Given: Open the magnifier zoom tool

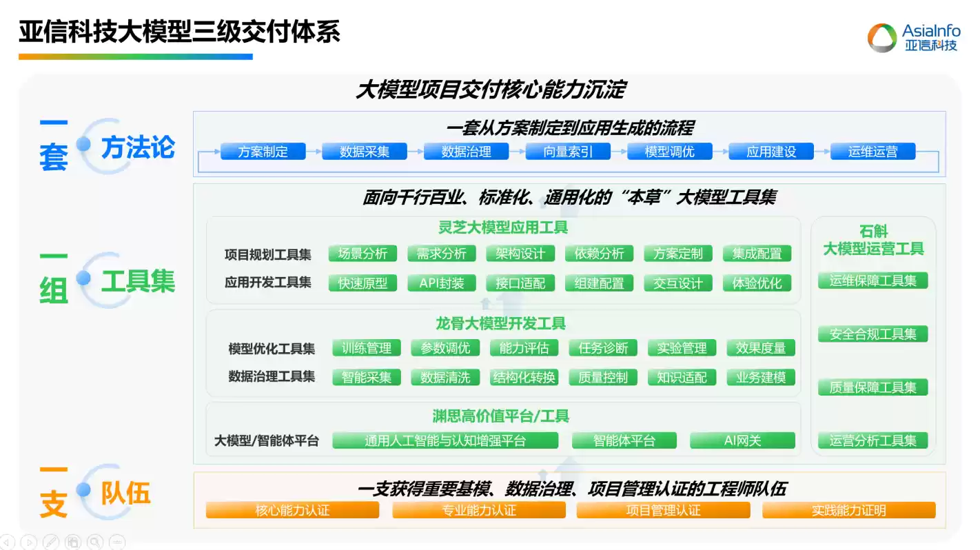Looking at the screenshot, I should 94,542.
